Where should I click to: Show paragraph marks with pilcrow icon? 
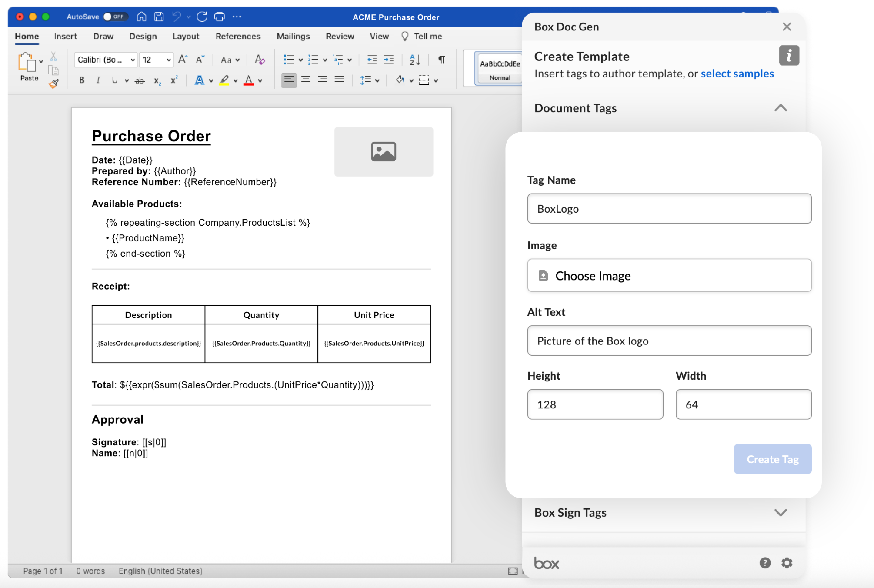[441, 60]
